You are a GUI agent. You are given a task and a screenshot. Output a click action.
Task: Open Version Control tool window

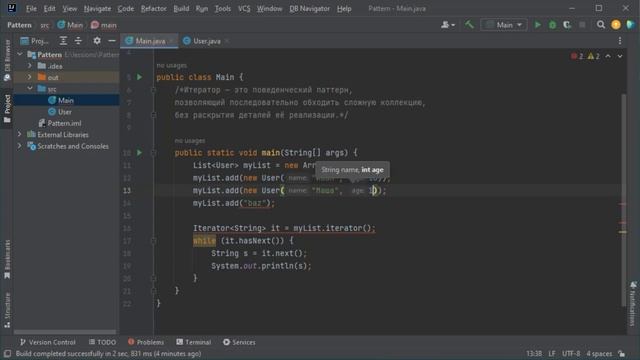point(48,342)
